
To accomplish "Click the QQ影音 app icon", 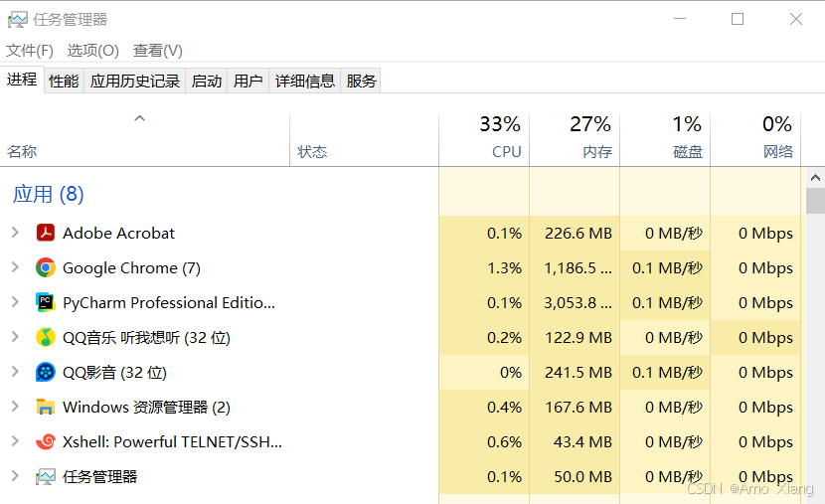I will point(46,372).
